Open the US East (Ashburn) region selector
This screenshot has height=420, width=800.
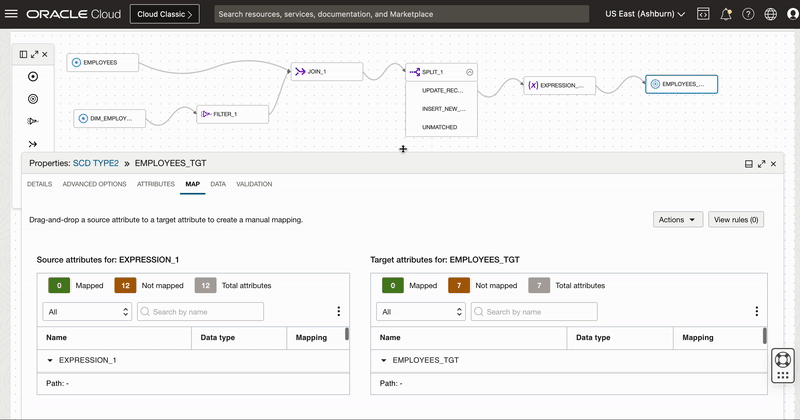click(645, 14)
